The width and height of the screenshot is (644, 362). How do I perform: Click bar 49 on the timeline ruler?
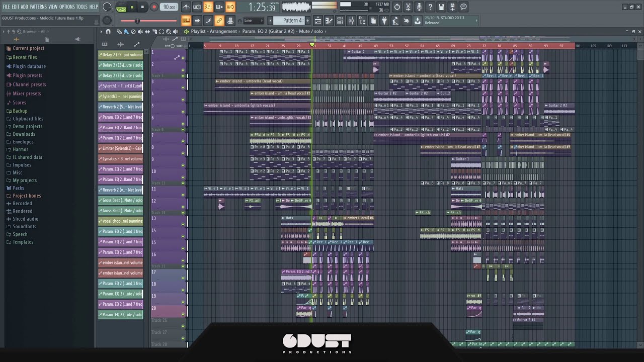376,46
